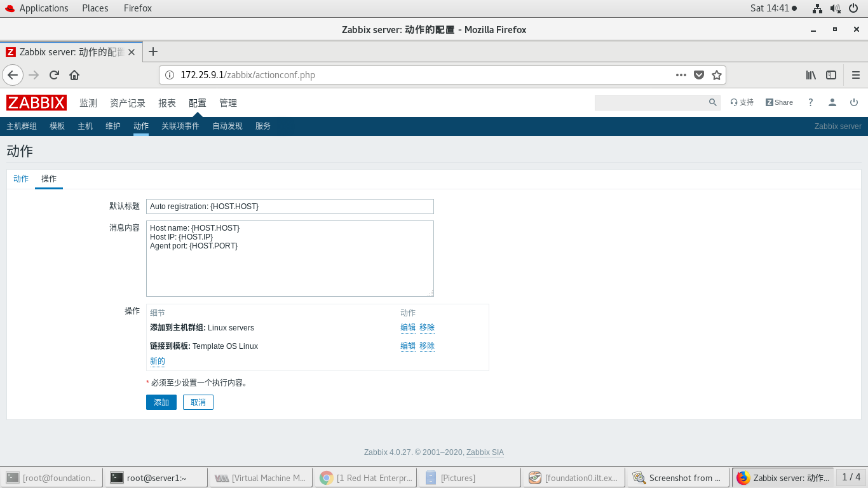Open the Firefox Library icon

[x=811, y=74]
